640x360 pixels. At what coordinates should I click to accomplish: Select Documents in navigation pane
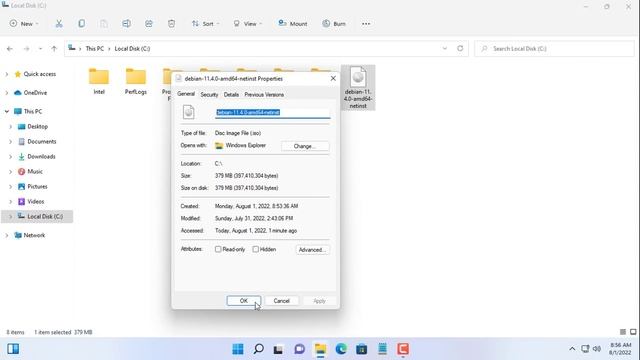click(x=42, y=142)
